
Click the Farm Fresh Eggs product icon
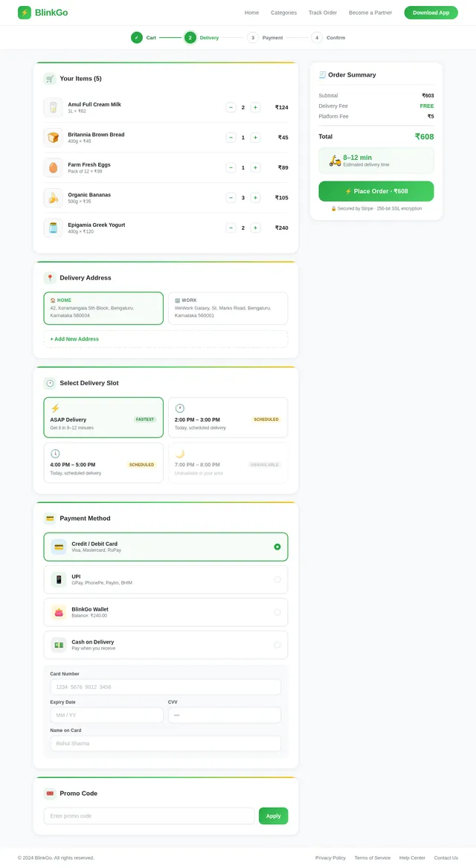point(53,167)
